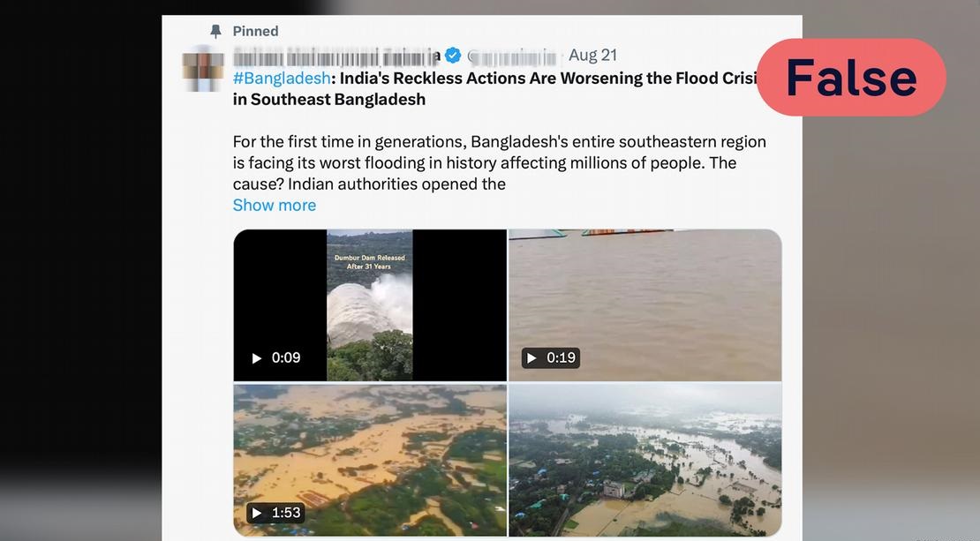Play the 0:09 Dumbur Dam video
The image size is (980, 541).
[x=257, y=358]
